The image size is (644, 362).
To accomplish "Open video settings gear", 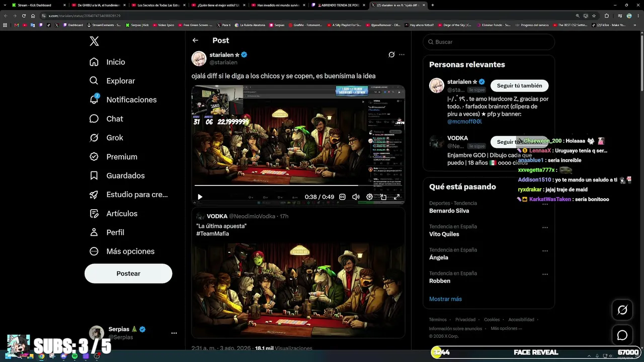I will click(x=369, y=197).
